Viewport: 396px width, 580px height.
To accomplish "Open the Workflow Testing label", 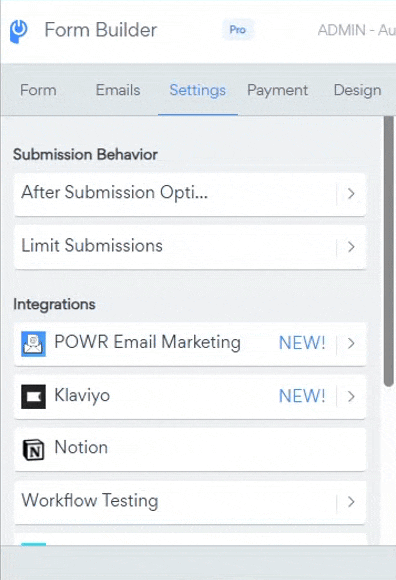I will click(x=90, y=500).
